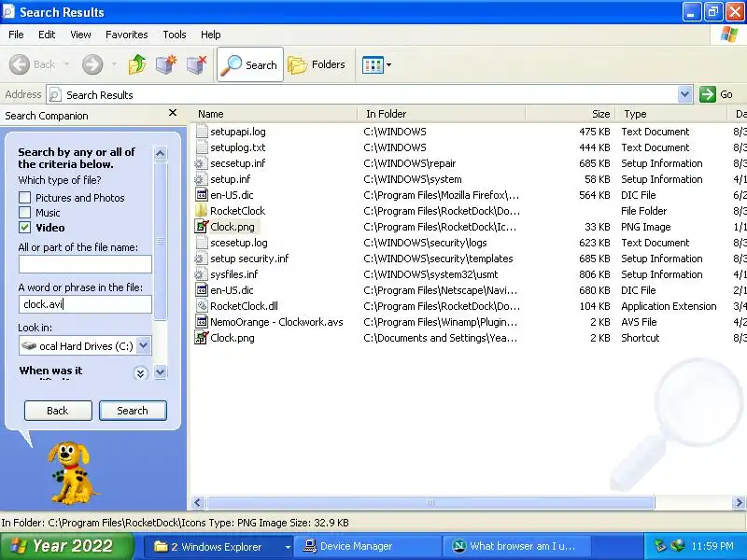Image resolution: width=747 pixels, height=560 pixels.
Task: Click the word or phrase field containing clock.avi
Action: [x=85, y=304]
